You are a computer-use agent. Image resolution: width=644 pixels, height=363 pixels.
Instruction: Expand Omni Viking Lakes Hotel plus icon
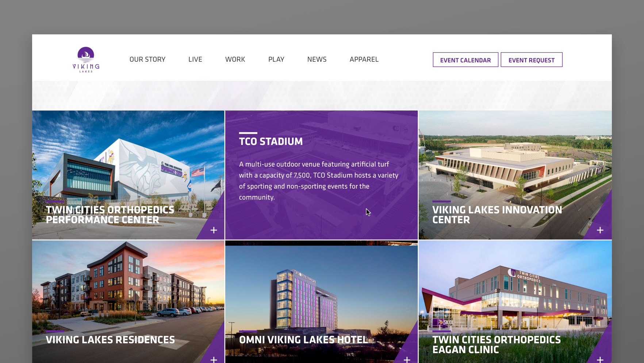click(x=407, y=360)
